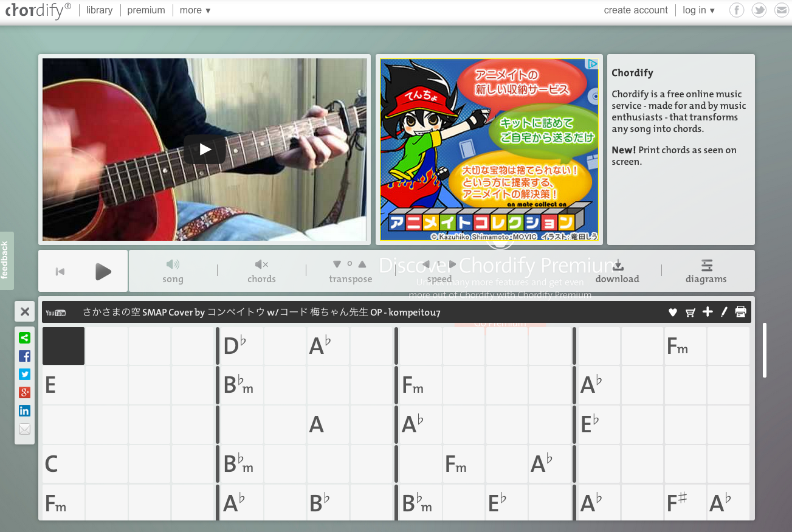Open the library page
The width and height of the screenshot is (792, 532).
pyautogui.click(x=99, y=10)
